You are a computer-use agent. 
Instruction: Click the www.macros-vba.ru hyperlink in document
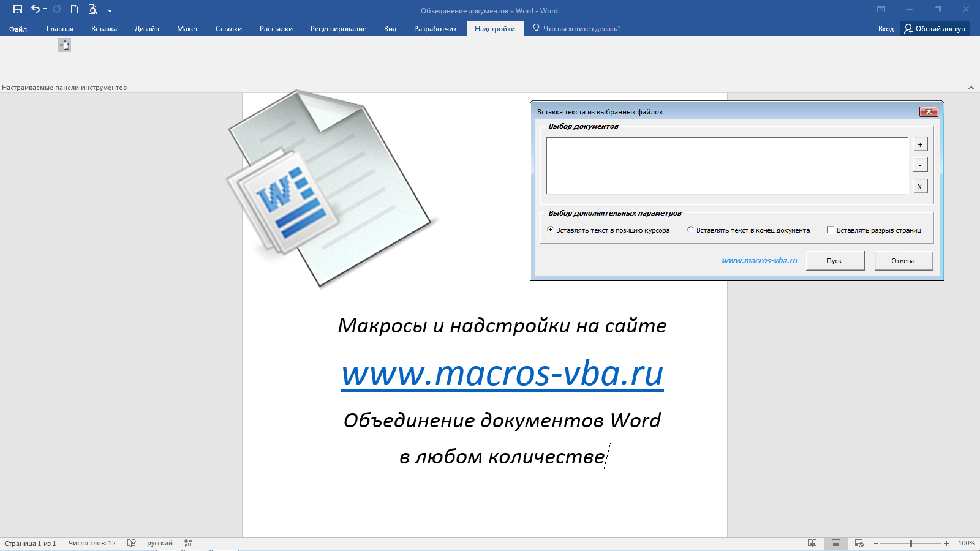pos(502,372)
